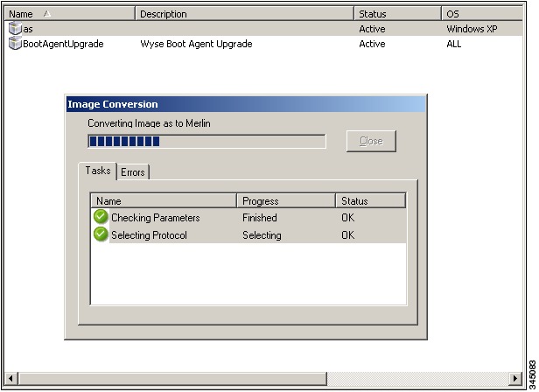The image size is (539, 392).
Task: Click the Close button in Image Conversion
Action: [x=371, y=141]
